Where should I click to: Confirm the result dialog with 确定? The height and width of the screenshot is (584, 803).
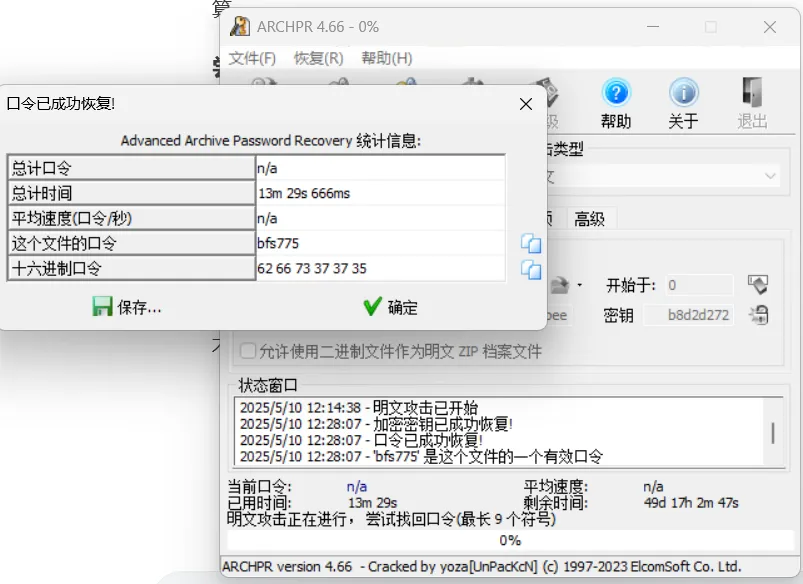(391, 307)
